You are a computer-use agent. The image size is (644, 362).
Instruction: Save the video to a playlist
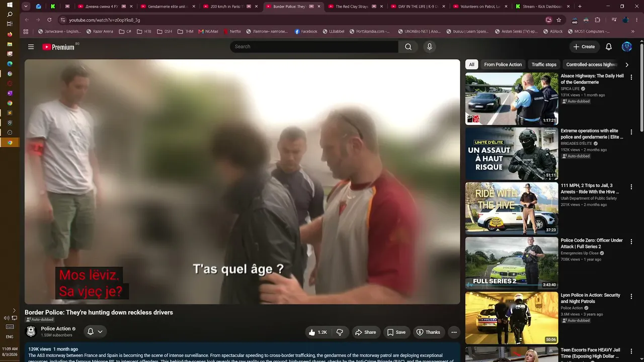pyautogui.click(x=396, y=332)
